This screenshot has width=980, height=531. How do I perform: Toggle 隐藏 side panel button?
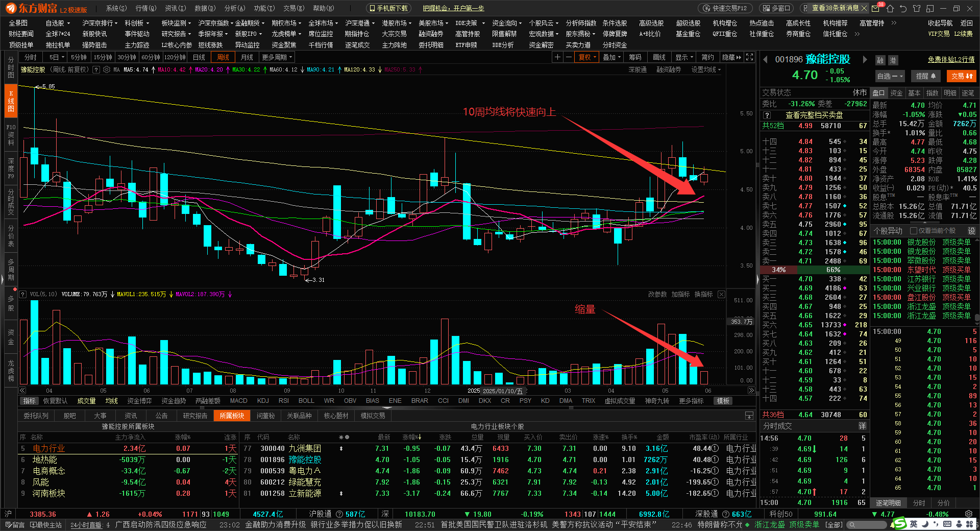[731, 57]
